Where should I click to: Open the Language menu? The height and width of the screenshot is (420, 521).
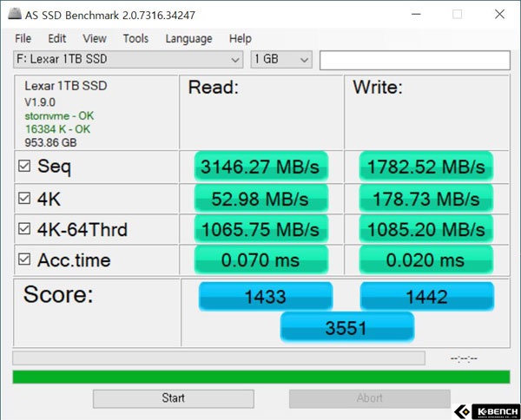pyautogui.click(x=188, y=38)
